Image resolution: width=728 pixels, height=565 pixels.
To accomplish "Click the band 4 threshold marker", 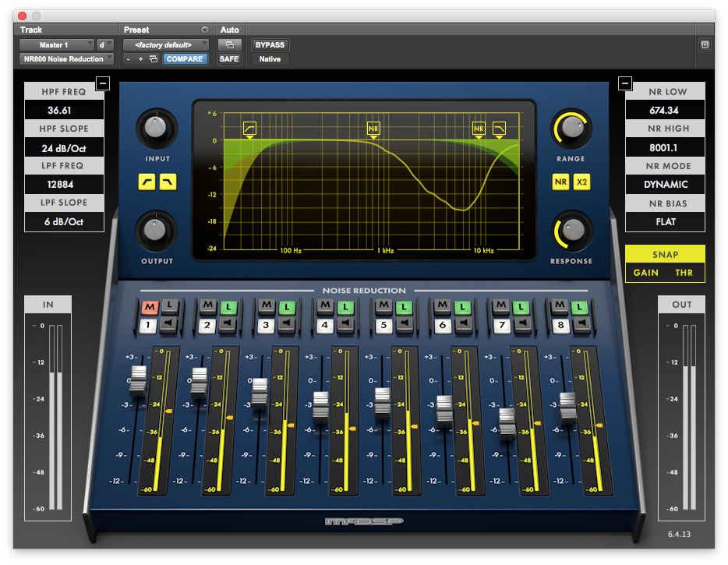I will pos(352,429).
